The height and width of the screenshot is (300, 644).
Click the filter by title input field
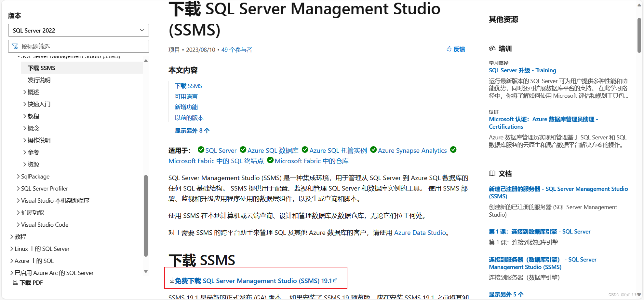pos(78,46)
